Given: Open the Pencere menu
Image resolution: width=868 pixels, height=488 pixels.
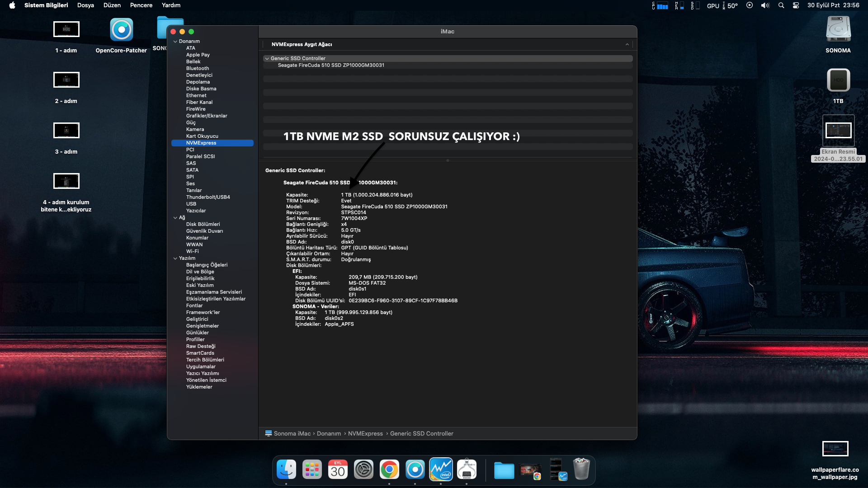Looking at the screenshot, I should coord(141,5).
